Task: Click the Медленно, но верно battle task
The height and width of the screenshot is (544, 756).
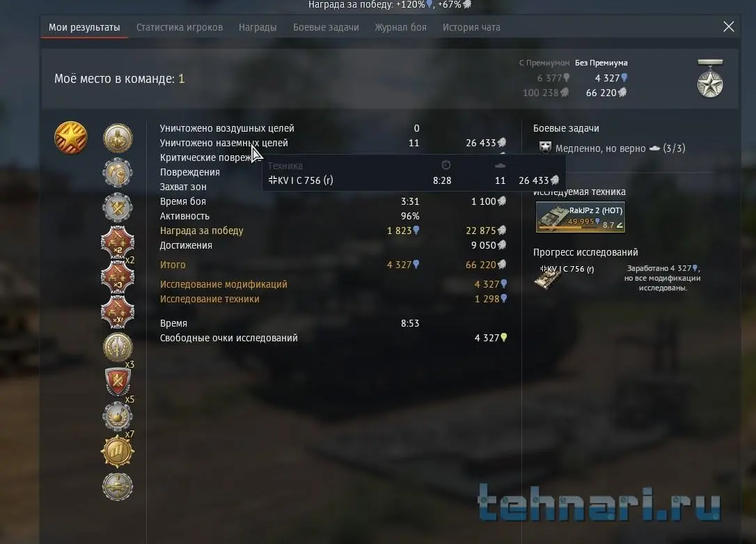Action: pyautogui.click(x=612, y=148)
